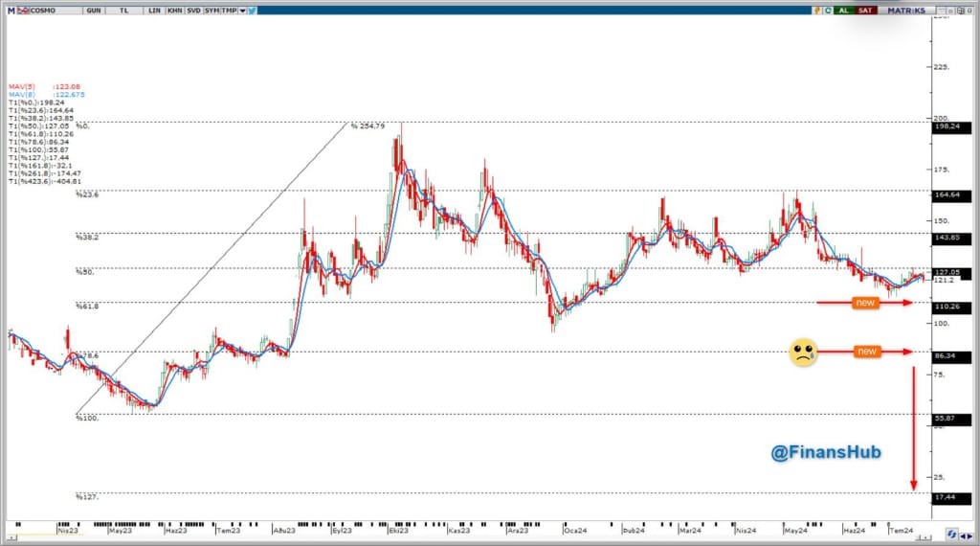This screenshot has height=546, width=980.
Task: Click legend row T1(%23.6):164.64
Action: [41, 110]
